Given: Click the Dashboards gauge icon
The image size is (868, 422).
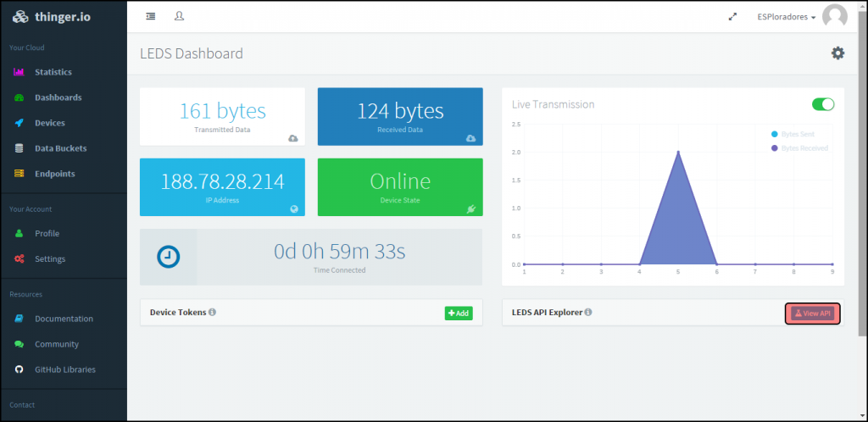Looking at the screenshot, I should tap(19, 97).
